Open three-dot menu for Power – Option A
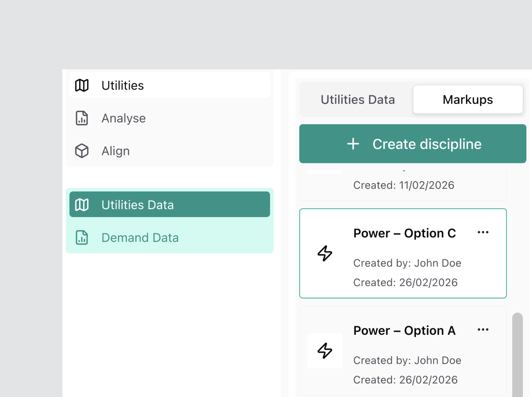 (x=483, y=330)
